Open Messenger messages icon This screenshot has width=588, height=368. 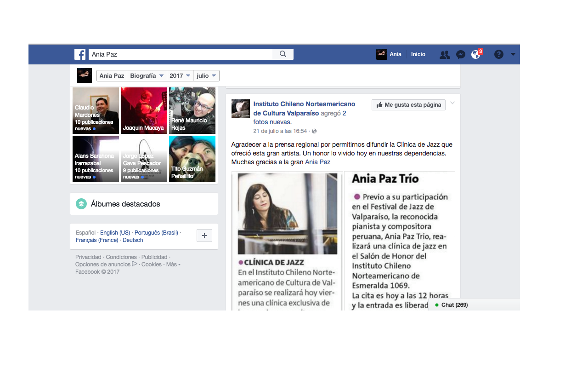(461, 54)
